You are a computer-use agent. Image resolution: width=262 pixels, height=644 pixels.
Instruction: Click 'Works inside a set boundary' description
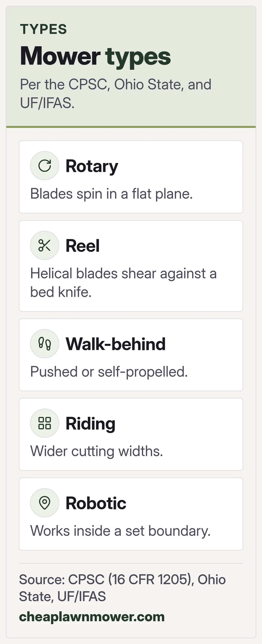(121, 531)
